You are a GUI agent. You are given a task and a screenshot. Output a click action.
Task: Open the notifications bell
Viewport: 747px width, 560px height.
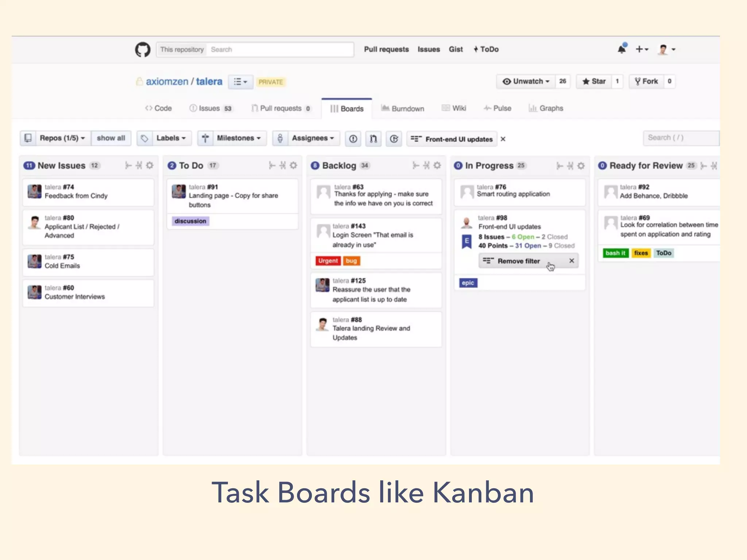tap(622, 48)
